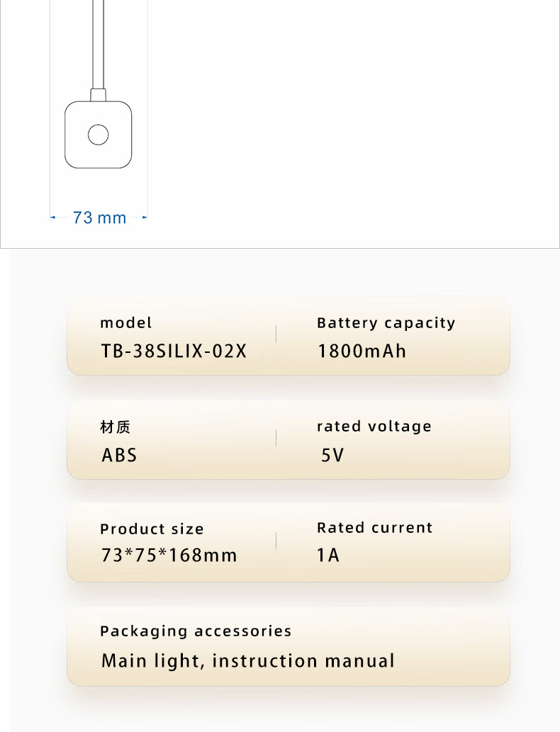Select the 1A current value

pos(328,556)
